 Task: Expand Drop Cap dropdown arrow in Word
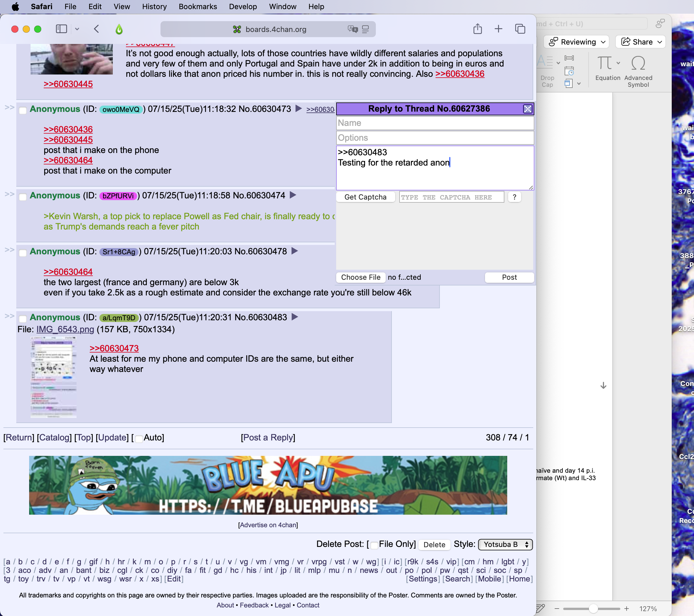coord(558,63)
